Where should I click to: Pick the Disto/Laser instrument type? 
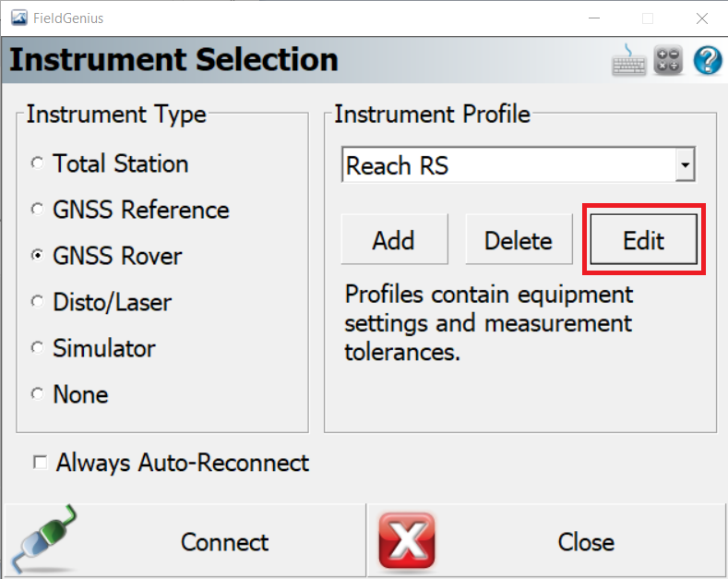coord(37,302)
